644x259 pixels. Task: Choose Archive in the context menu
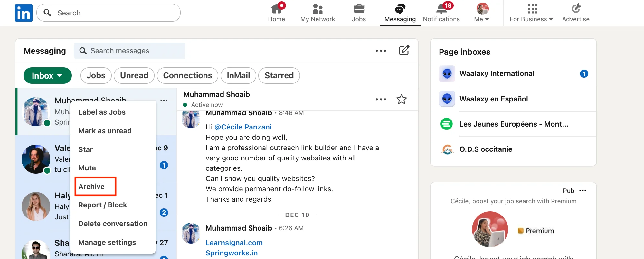tap(91, 187)
